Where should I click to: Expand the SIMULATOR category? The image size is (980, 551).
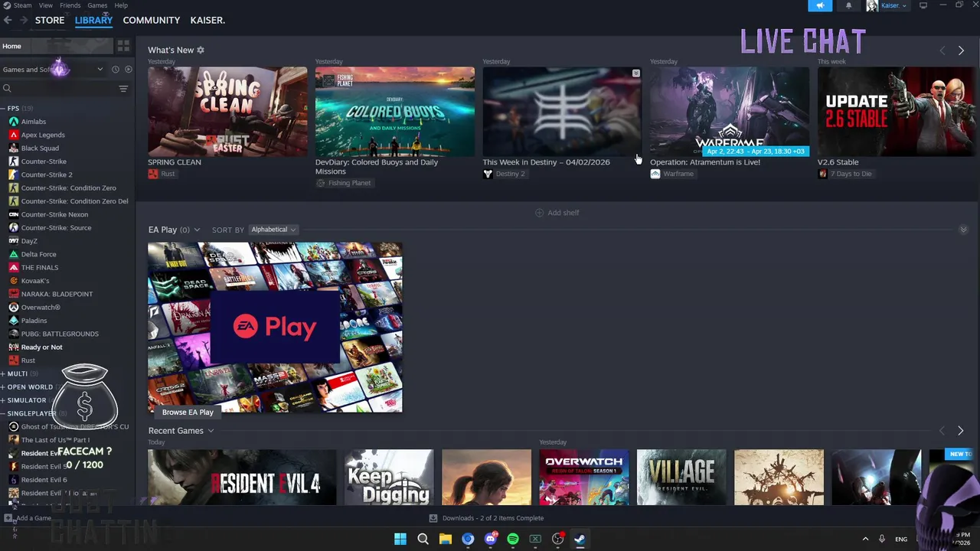coord(26,400)
